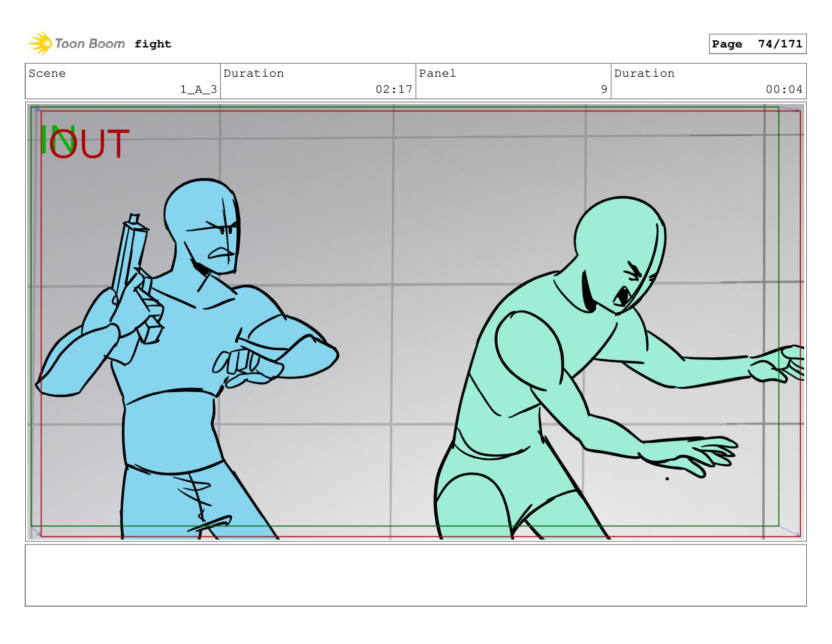Click panel duration value '00:04'
The height and width of the screenshot is (644, 832).
(x=784, y=89)
